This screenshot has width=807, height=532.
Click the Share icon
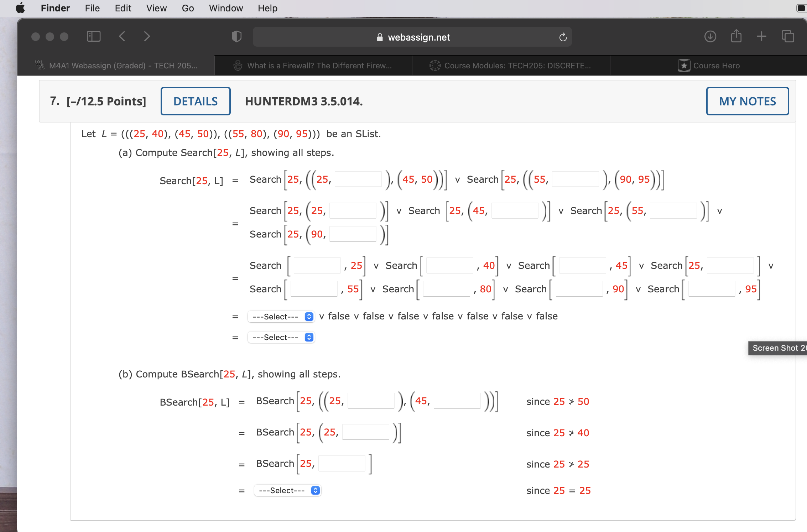(736, 36)
